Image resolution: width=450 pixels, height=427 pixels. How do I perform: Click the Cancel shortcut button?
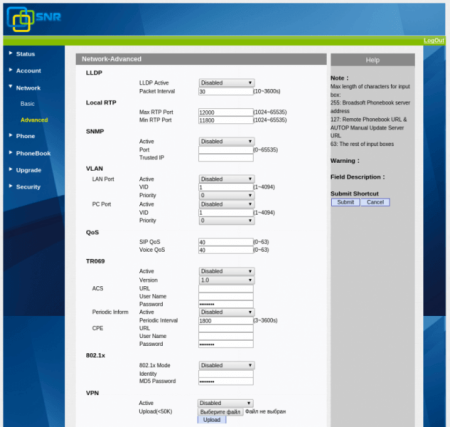(375, 202)
